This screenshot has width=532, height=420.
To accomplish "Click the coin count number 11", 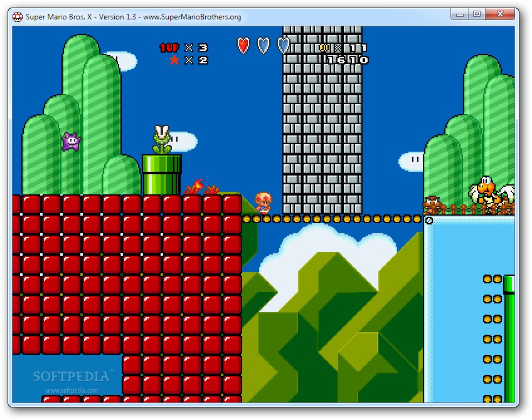I will point(358,48).
